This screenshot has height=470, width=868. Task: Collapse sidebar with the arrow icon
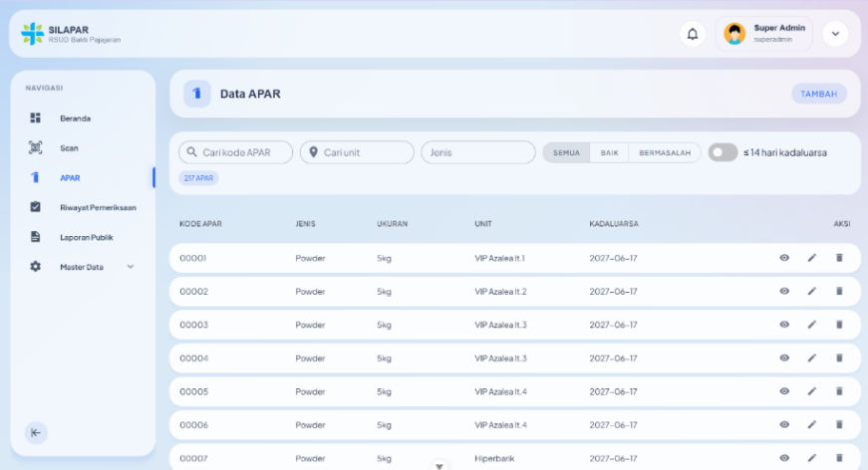pos(36,432)
